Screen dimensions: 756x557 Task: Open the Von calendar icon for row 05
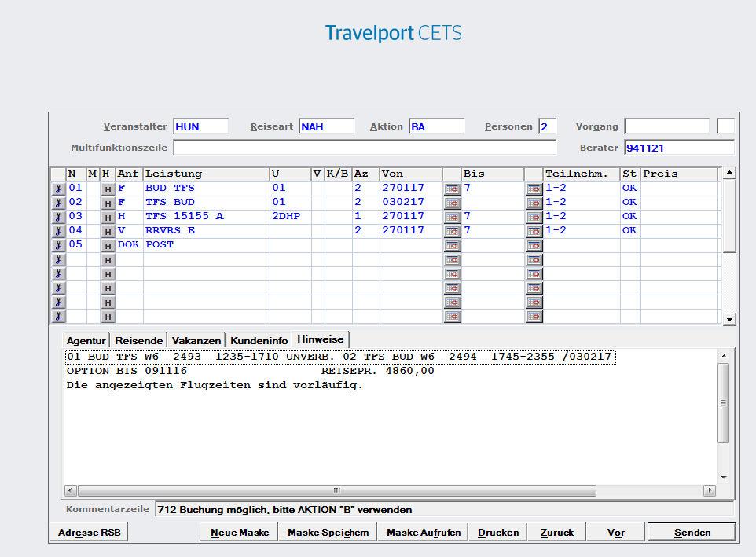click(452, 246)
